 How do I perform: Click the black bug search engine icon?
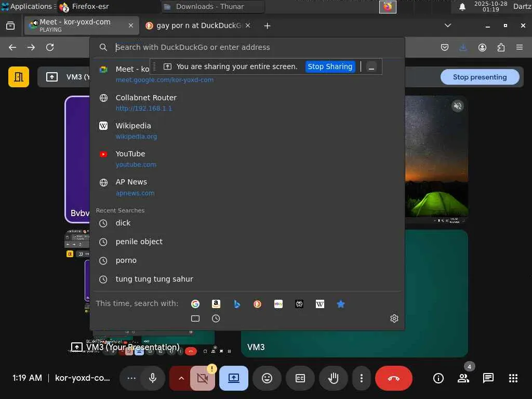tap(299, 304)
